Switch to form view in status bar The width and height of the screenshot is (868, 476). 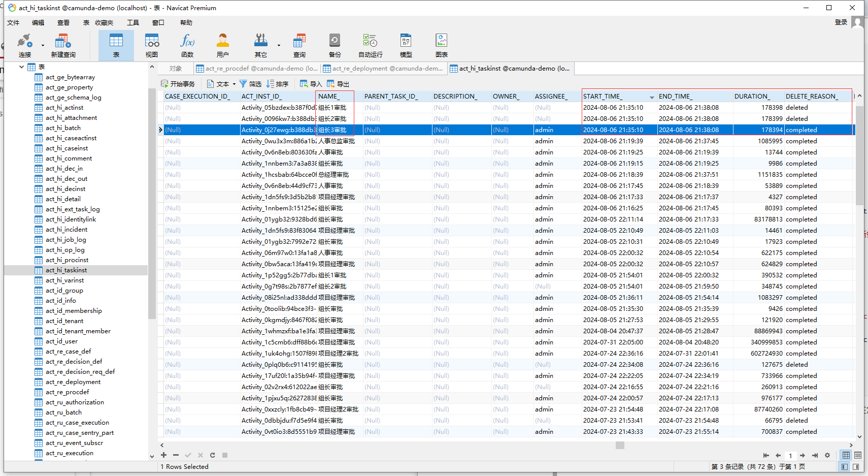coord(858,455)
